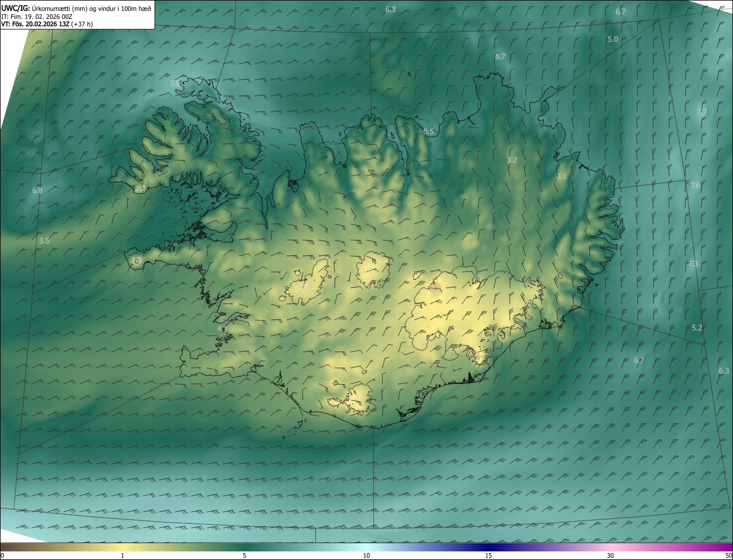Click the 7.7 value label on map
Image resolution: width=733 pixels, height=560 pixels.
pyautogui.click(x=702, y=112)
